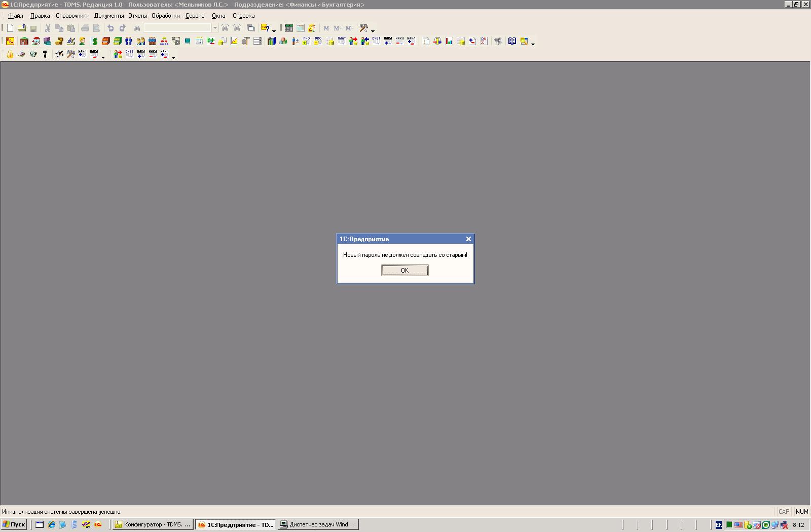This screenshot has width=811, height=532.
Task: Open the Обработки menu
Action: pos(166,16)
